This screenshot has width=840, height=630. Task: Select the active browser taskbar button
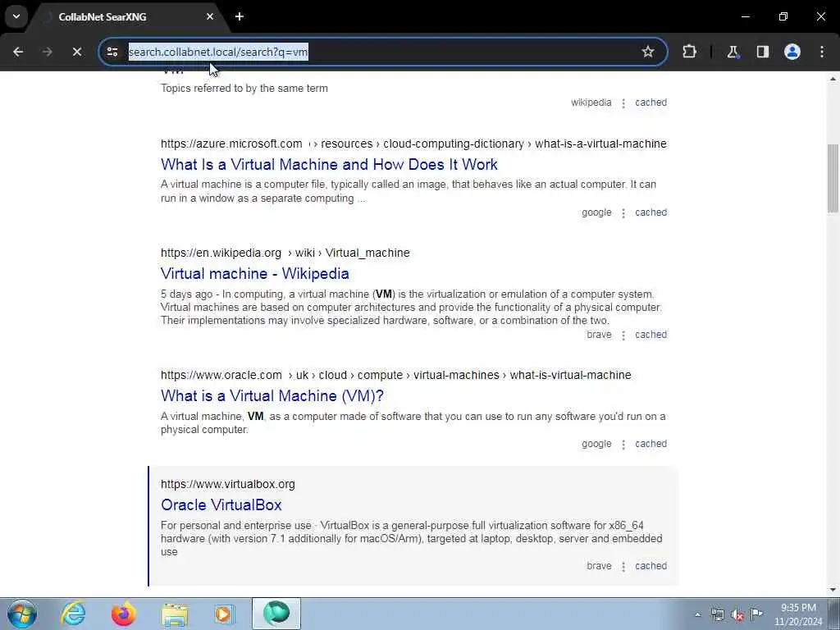pos(276,614)
